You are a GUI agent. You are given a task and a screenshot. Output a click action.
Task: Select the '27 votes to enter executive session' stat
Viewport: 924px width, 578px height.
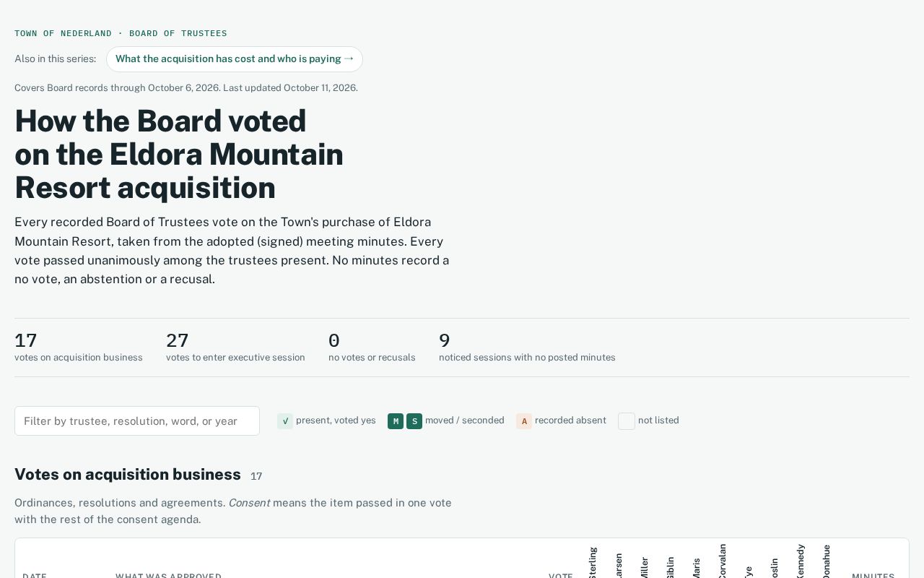click(x=235, y=348)
